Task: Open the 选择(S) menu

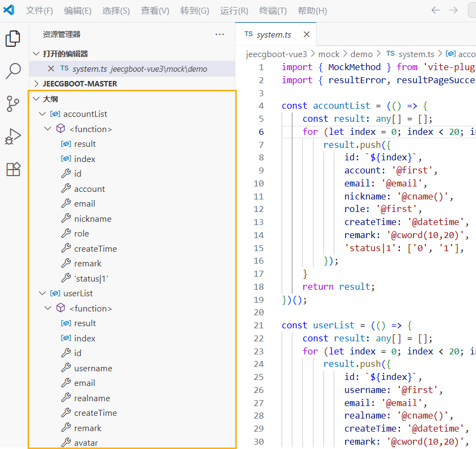Action: [x=116, y=11]
